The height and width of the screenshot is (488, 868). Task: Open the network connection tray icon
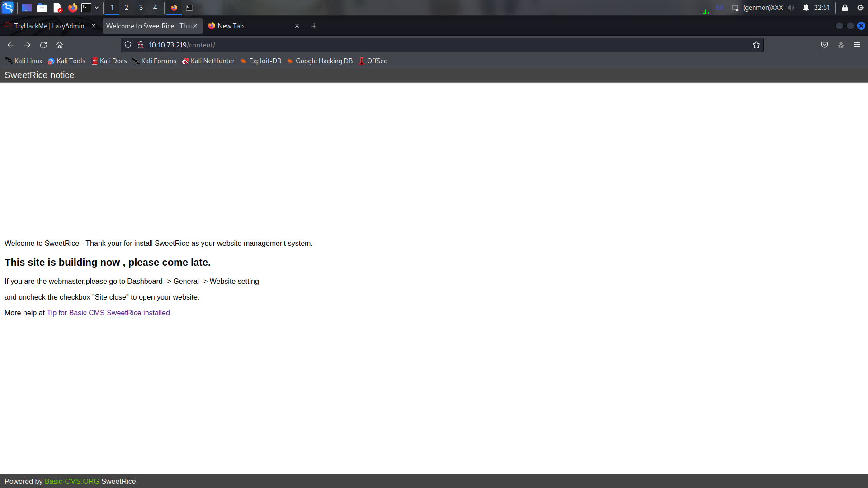[735, 8]
